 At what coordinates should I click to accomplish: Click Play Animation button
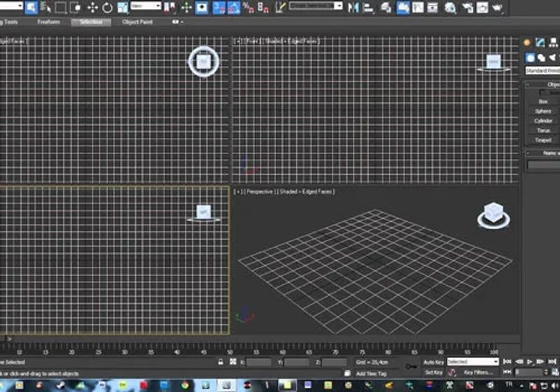click(529, 362)
